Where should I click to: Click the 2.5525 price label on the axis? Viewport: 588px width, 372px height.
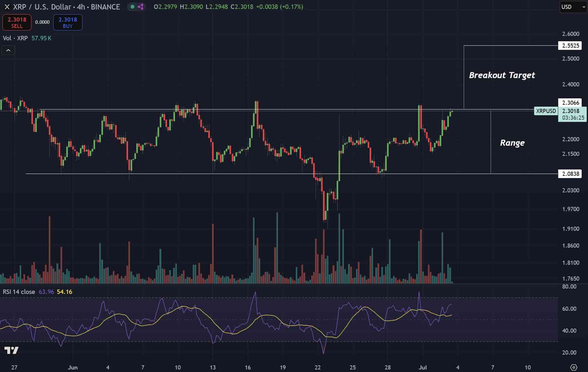pos(570,46)
